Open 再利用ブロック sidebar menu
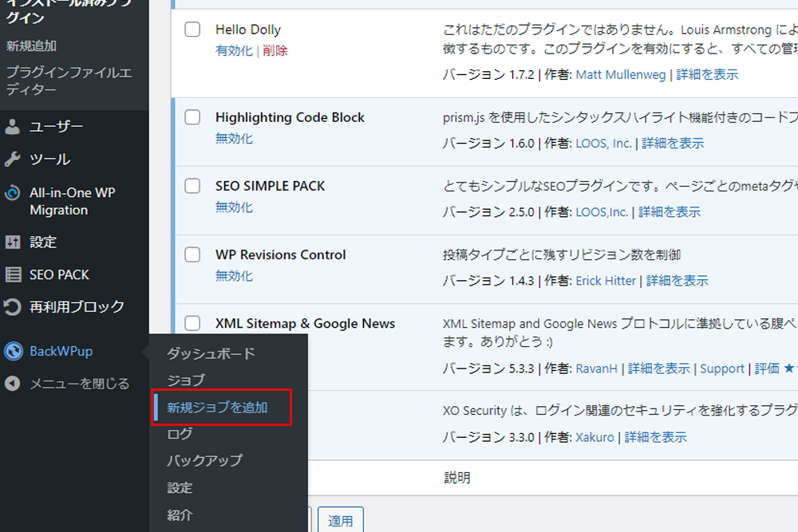 point(77,307)
